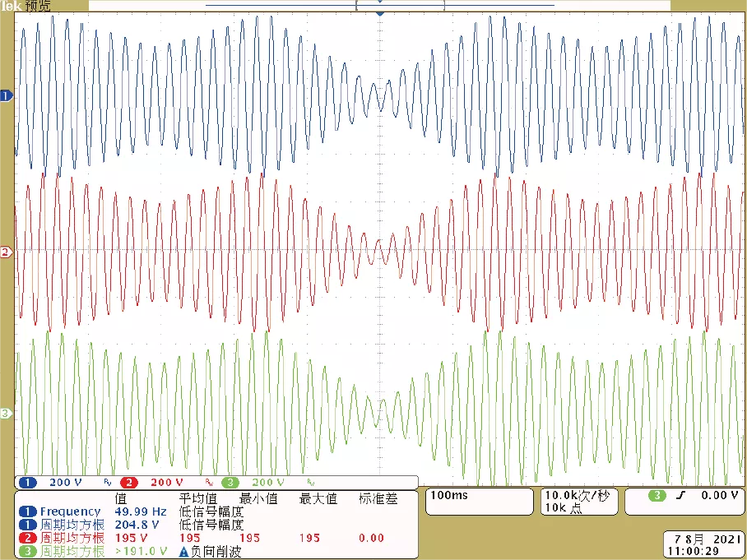
Task: Click the 10k 点 record length readout
Action: [x=564, y=508]
